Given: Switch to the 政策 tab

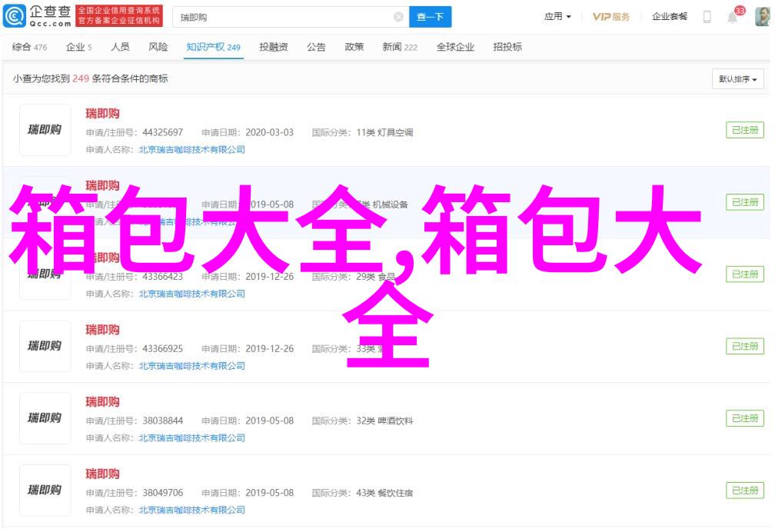Looking at the screenshot, I should tap(354, 47).
